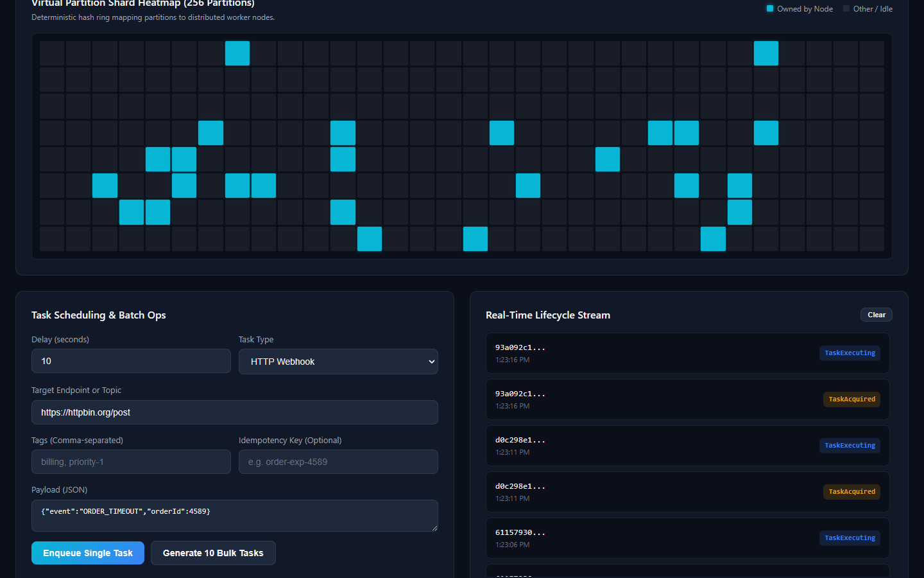Open the Task Type dropdown
This screenshot has height=578, width=924.
[x=338, y=362]
